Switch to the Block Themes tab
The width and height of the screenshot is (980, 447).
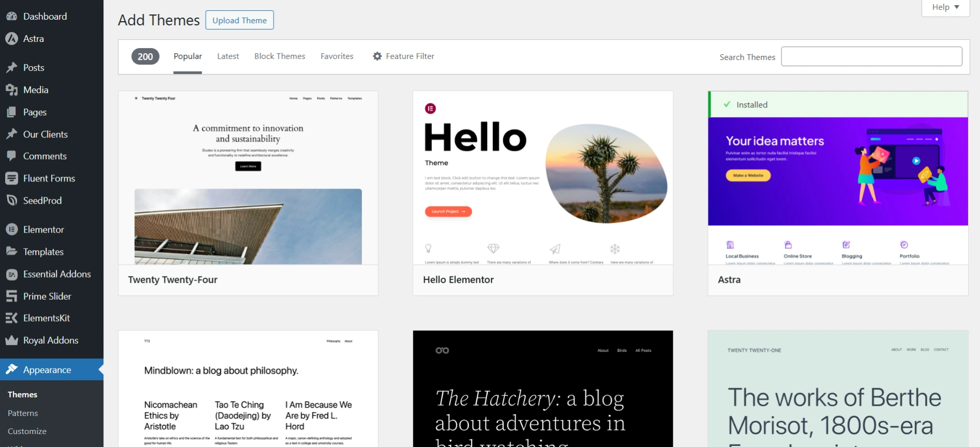point(280,56)
